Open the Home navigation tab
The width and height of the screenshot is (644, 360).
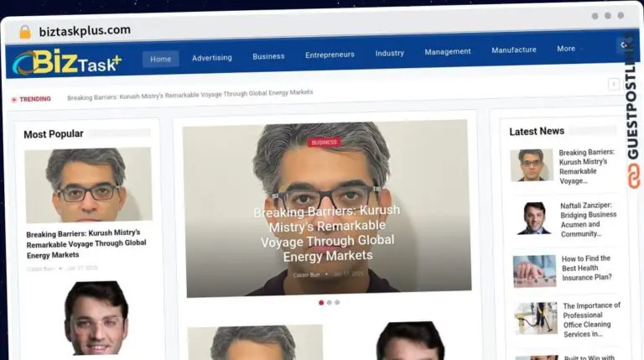click(x=160, y=59)
